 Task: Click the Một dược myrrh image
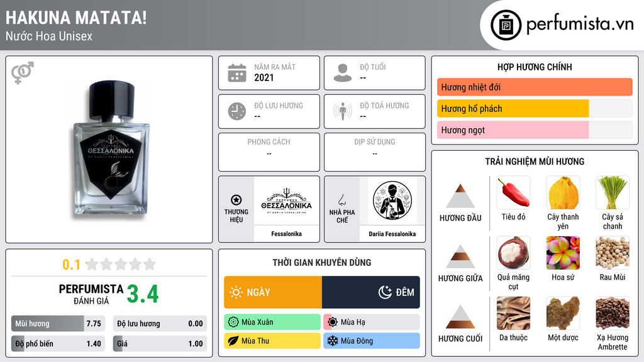coord(563,314)
